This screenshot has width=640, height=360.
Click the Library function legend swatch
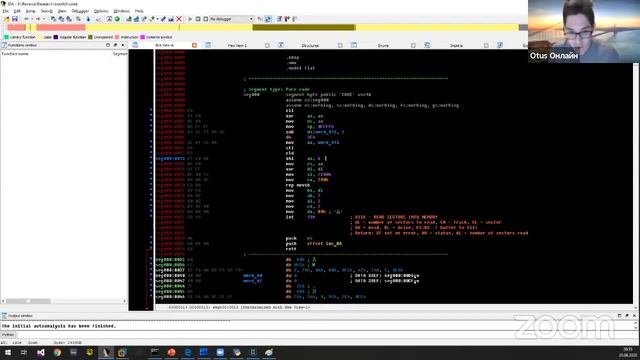[x=6, y=37]
